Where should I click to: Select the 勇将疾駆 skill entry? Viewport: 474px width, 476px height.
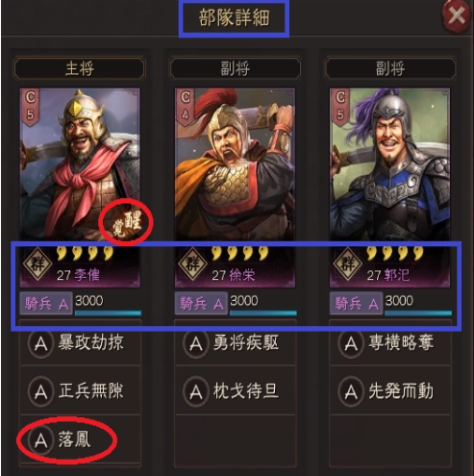[236, 343]
